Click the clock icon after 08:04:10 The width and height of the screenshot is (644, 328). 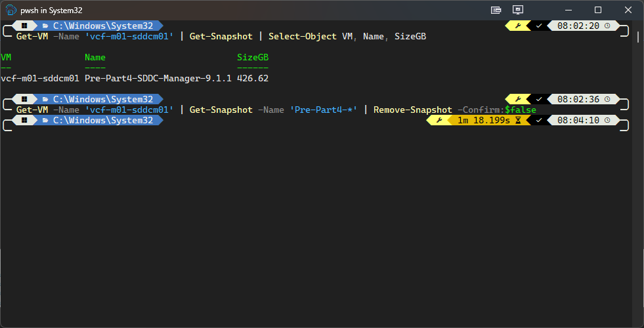[x=607, y=120]
